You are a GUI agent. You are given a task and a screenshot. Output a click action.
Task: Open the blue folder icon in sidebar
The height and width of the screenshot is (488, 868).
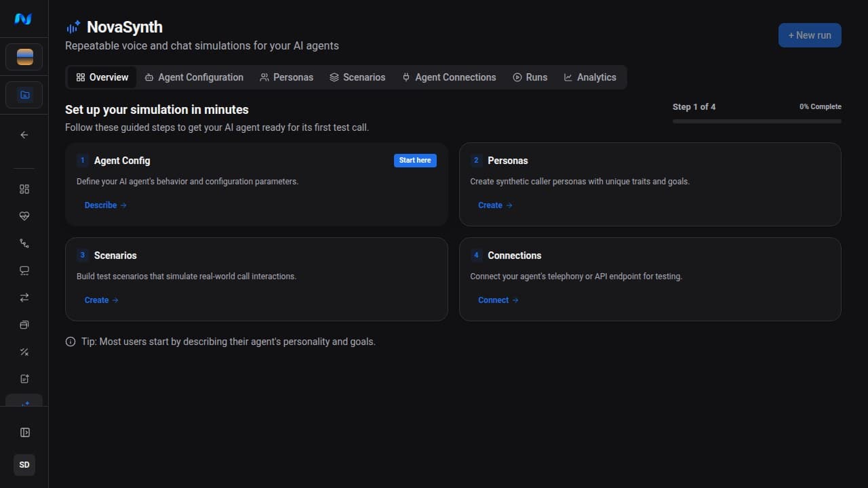(x=24, y=95)
